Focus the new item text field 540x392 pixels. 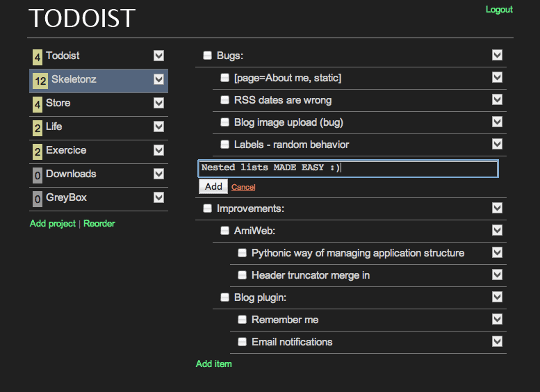coord(347,168)
